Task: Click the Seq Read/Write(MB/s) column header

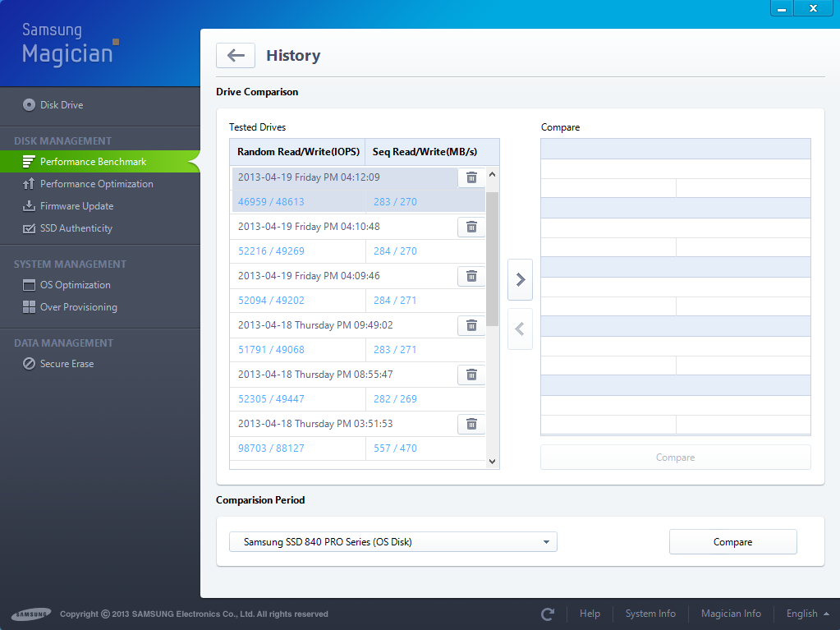Action: tap(432, 152)
